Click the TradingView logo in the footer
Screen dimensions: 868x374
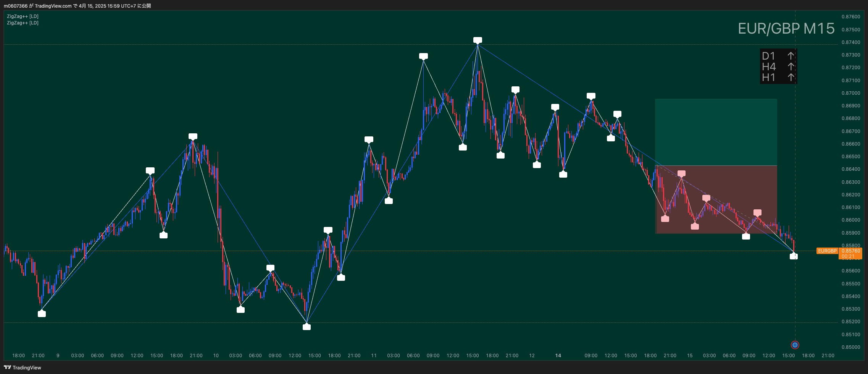(x=23, y=368)
